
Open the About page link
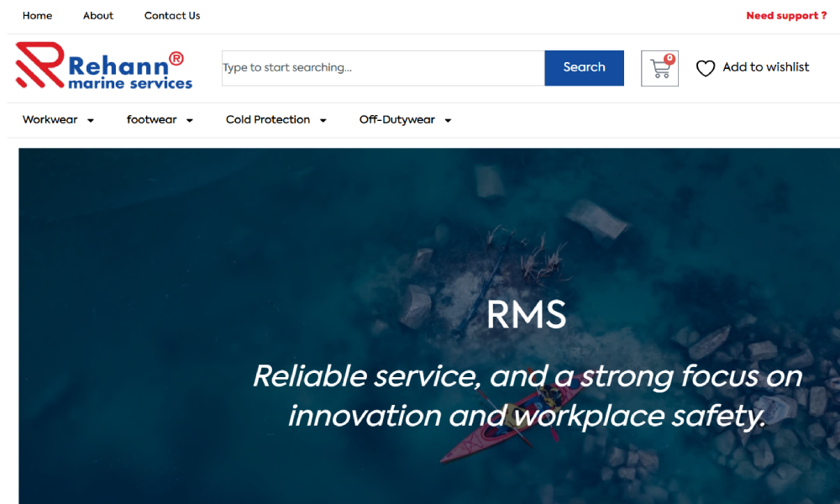(98, 15)
